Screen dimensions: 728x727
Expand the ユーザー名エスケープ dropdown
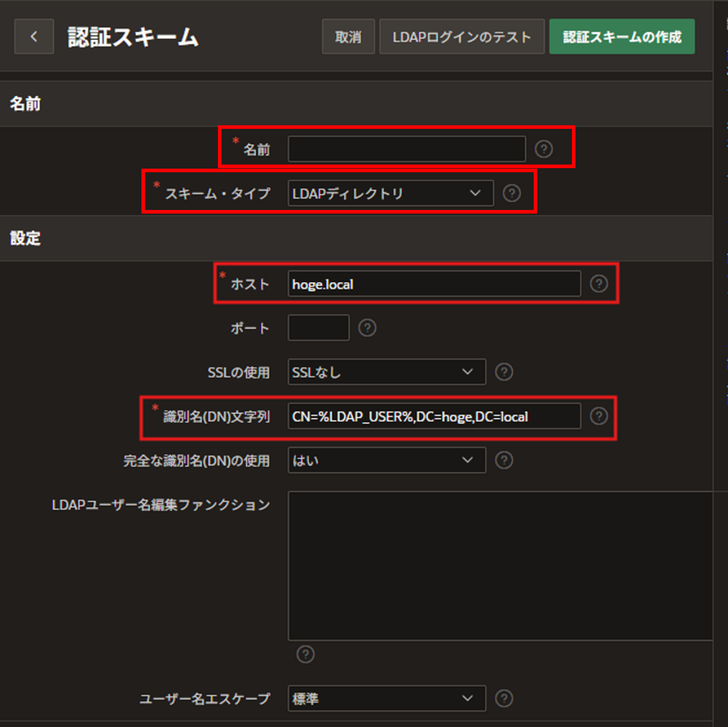click(x=387, y=698)
